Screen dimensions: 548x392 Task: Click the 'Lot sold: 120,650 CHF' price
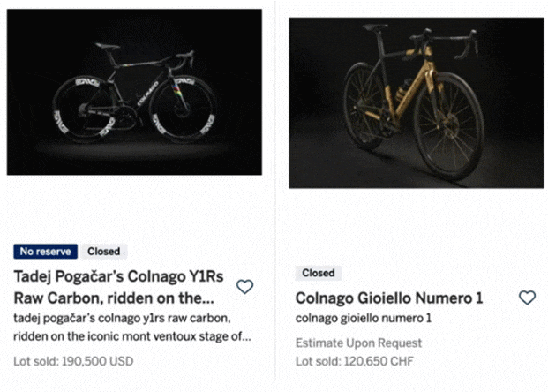pyautogui.click(x=356, y=360)
